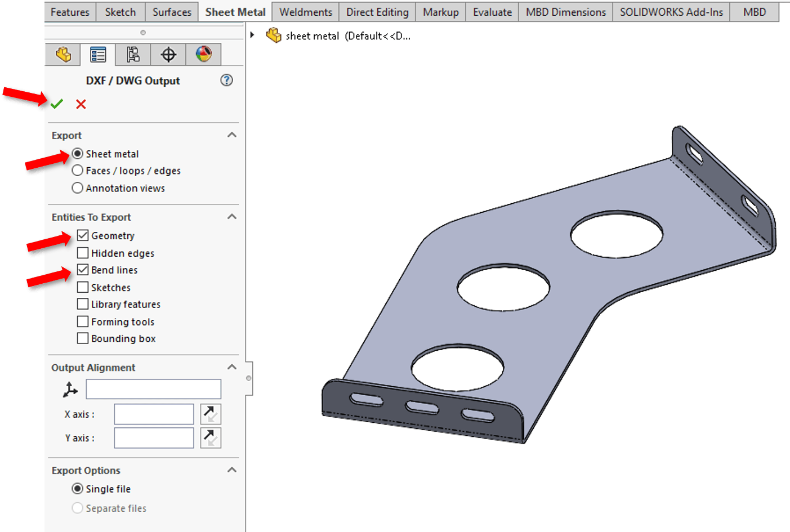Enable the Bounding box checkbox
The image size is (790, 532).
pyautogui.click(x=82, y=338)
